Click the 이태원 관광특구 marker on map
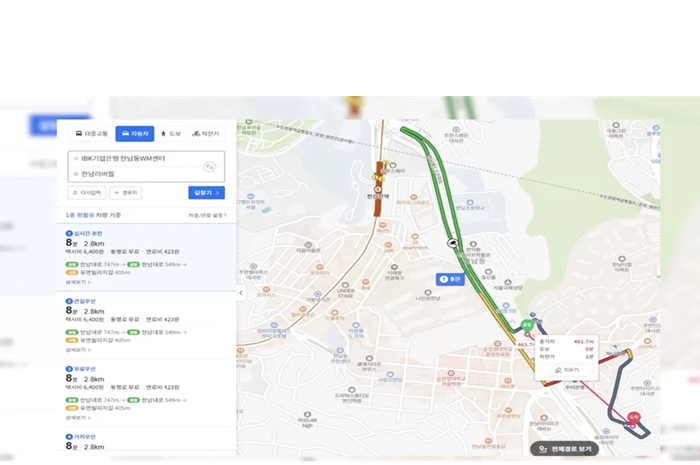 395,272
